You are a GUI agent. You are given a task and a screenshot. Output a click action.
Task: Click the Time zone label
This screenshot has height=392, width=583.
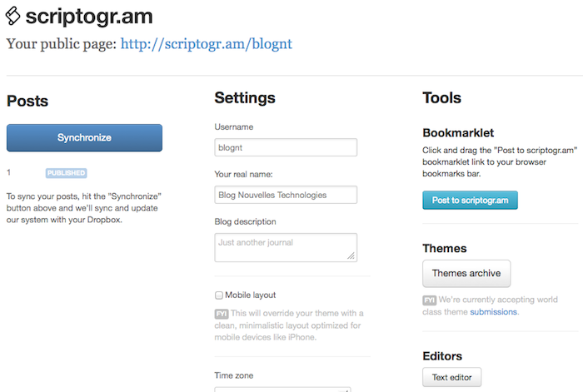[x=234, y=375]
